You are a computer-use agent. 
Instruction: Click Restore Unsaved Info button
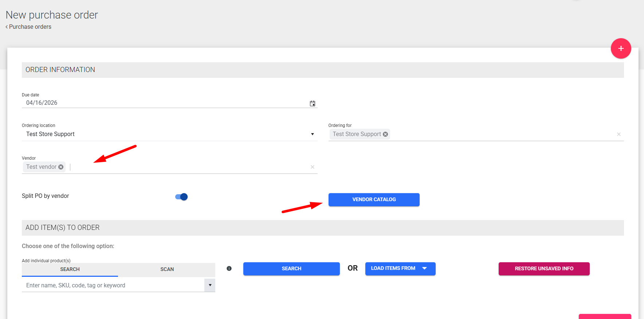tap(543, 268)
